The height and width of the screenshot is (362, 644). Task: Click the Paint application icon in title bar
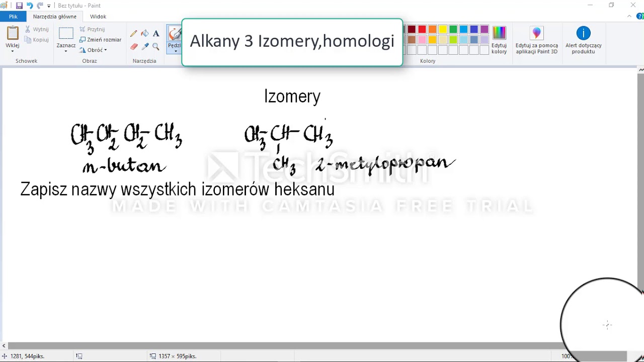pos(5,6)
